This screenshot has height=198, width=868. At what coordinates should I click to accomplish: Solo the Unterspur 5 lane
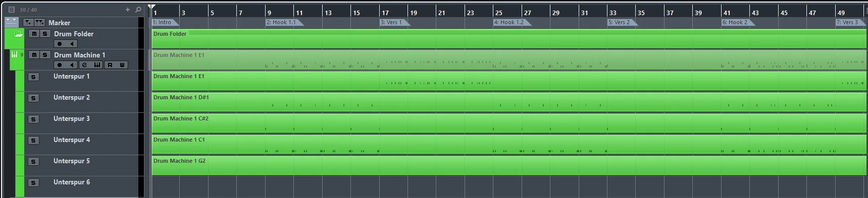coord(33,162)
